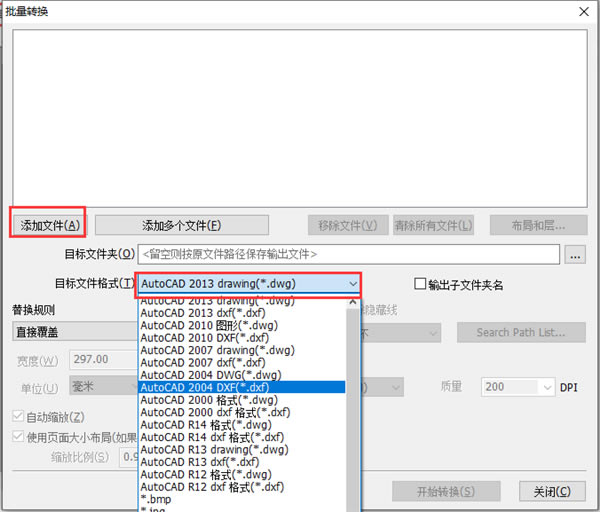
Task: Select AutoCAD 2000 格式(*.dwg) option
Action: click(242, 400)
